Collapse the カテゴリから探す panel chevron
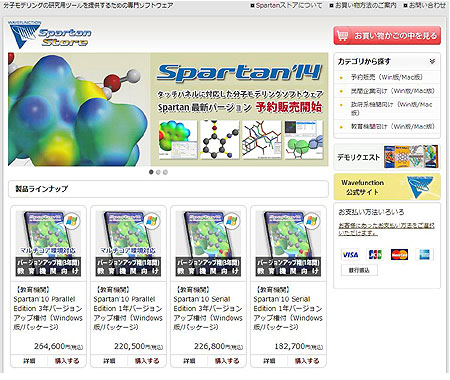 coord(432,61)
